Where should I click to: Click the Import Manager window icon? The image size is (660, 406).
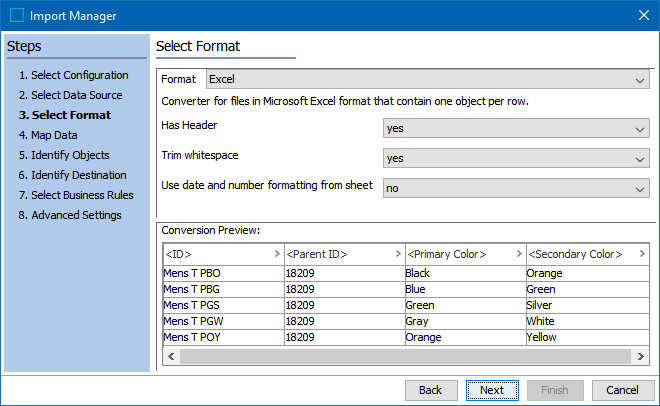click(17, 15)
